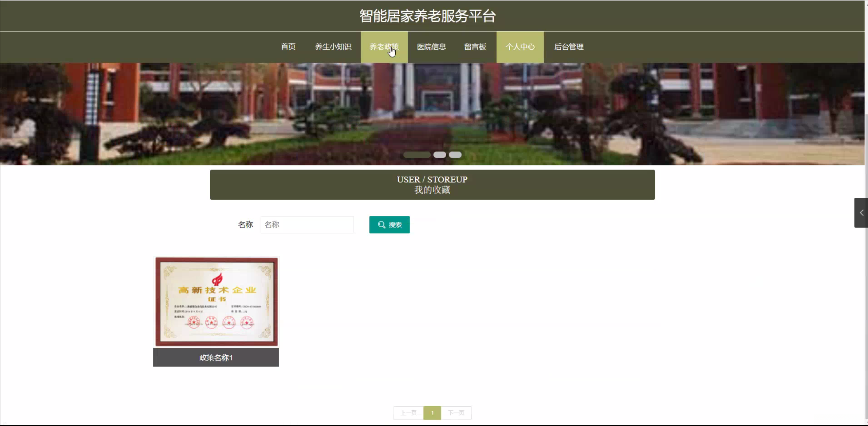Open 养生小知识 navigation tab
868x426 pixels.
pyautogui.click(x=333, y=47)
